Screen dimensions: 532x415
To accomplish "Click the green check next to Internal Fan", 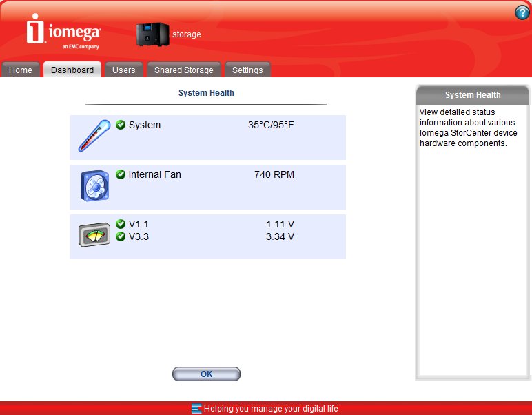I will (121, 175).
